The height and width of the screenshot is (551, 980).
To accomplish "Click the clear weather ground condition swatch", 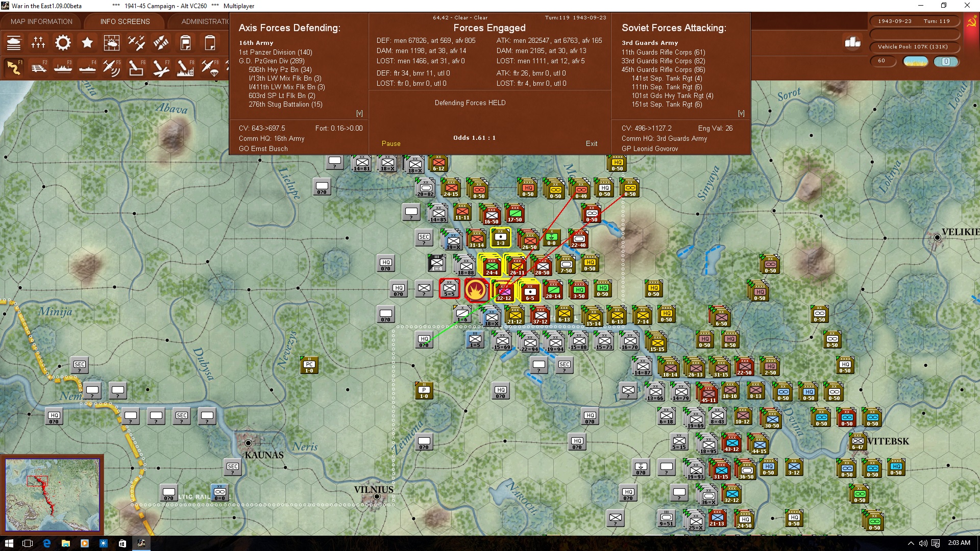I will point(916,61).
